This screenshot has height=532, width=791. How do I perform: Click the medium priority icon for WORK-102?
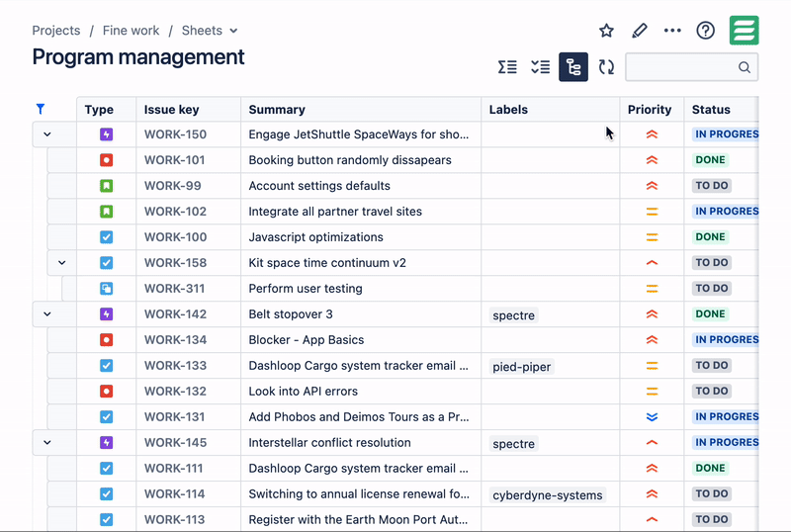652,212
